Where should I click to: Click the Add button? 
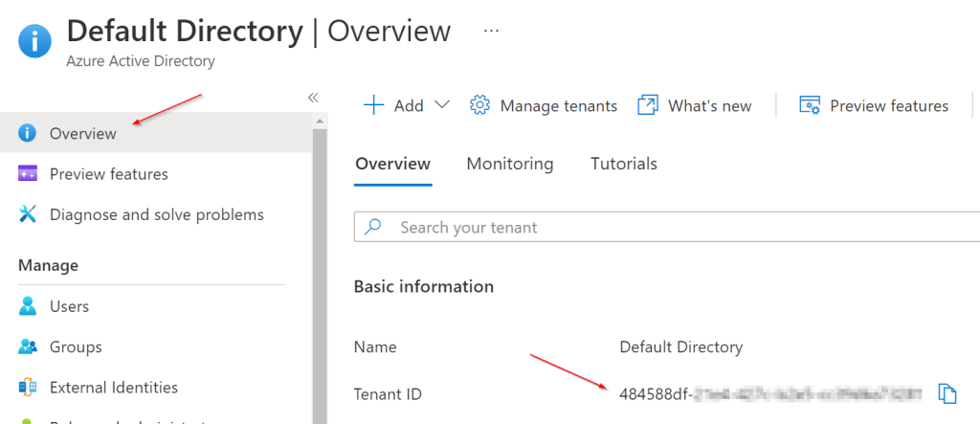tap(394, 105)
